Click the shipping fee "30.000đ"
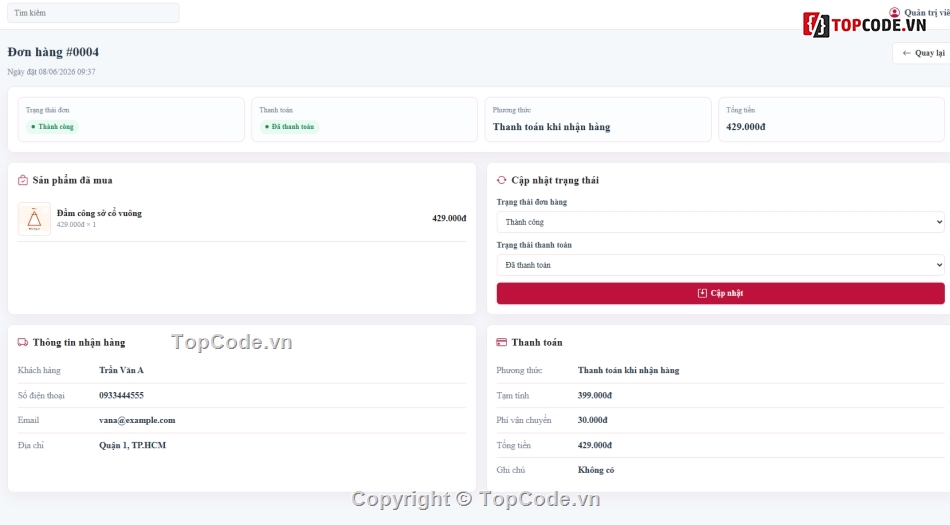The height and width of the screenshot is (525, 950). click(592, 420)
